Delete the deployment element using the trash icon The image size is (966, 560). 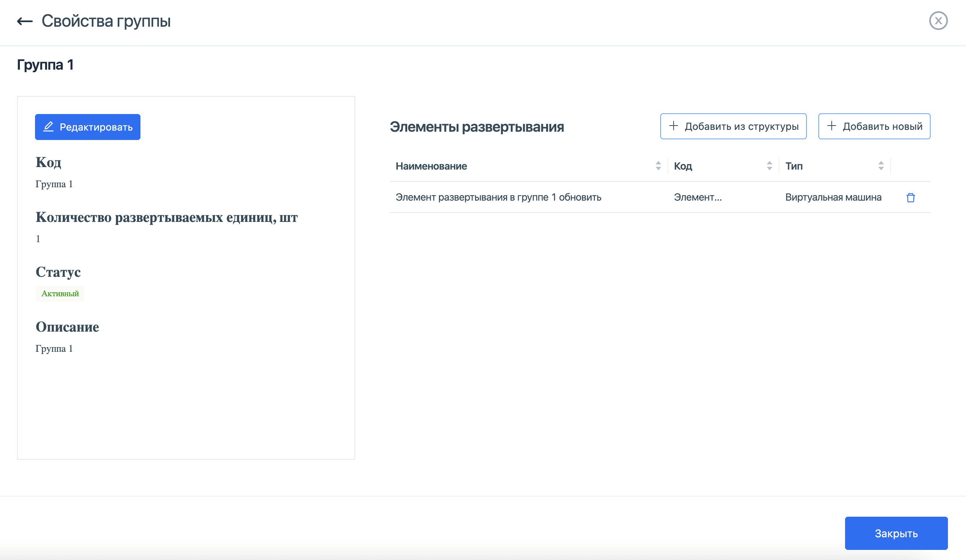point(911,198)
